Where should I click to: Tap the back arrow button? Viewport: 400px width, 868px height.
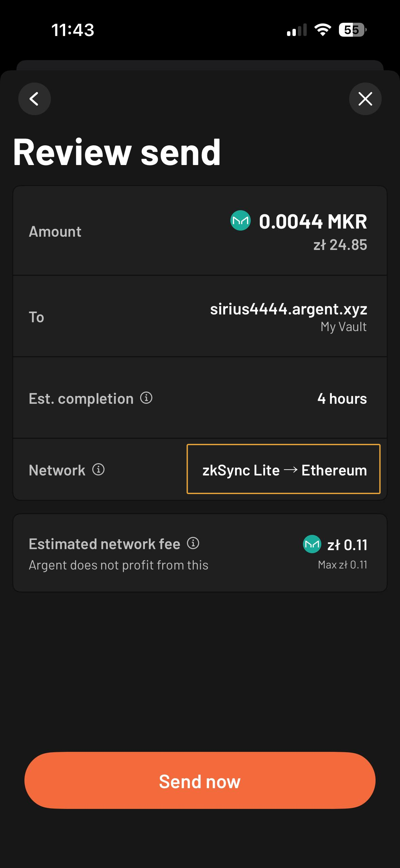tap(34, 99)
